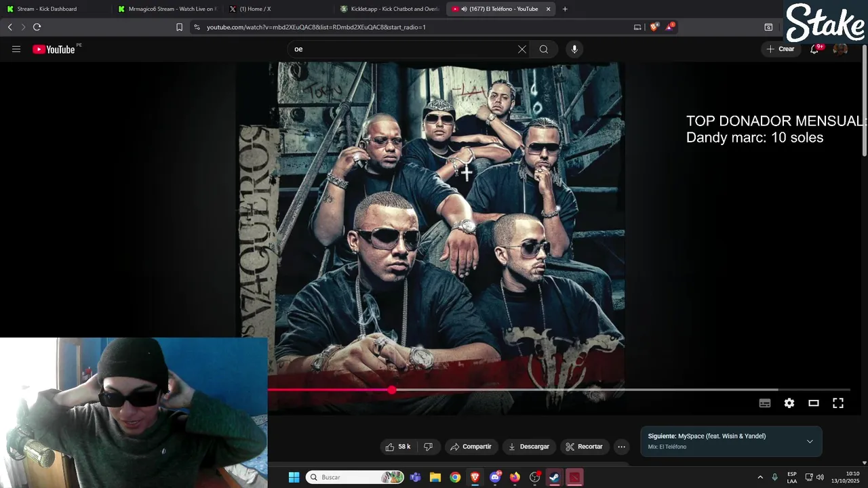This screenshot has height=488, width=868.
Task: Open Brave Shields lion icon
Action: (654, 27)
